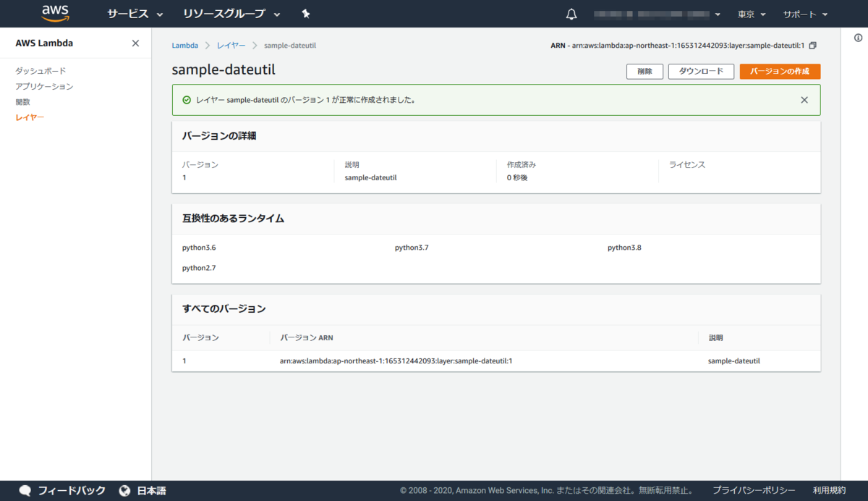This screenshot has height=501, width=868.
Task: Click the sample-dateutil page heading
Action: point(224,70)
